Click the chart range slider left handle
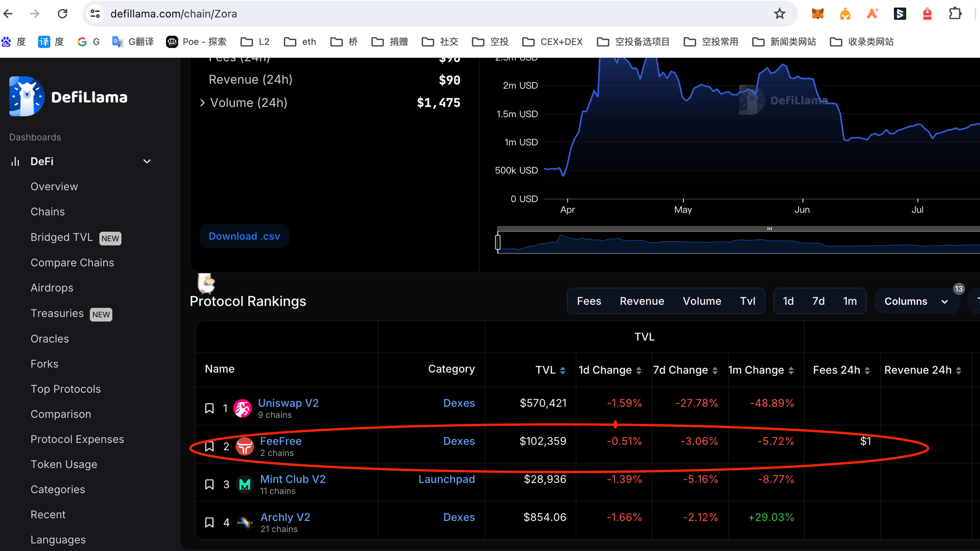 click(x=498, y=242)
